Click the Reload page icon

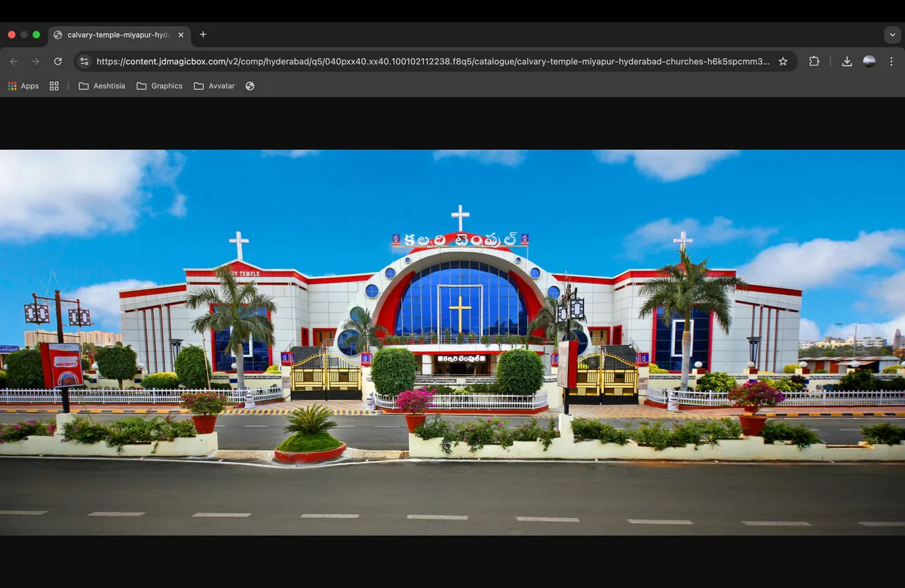coord(58,62)
